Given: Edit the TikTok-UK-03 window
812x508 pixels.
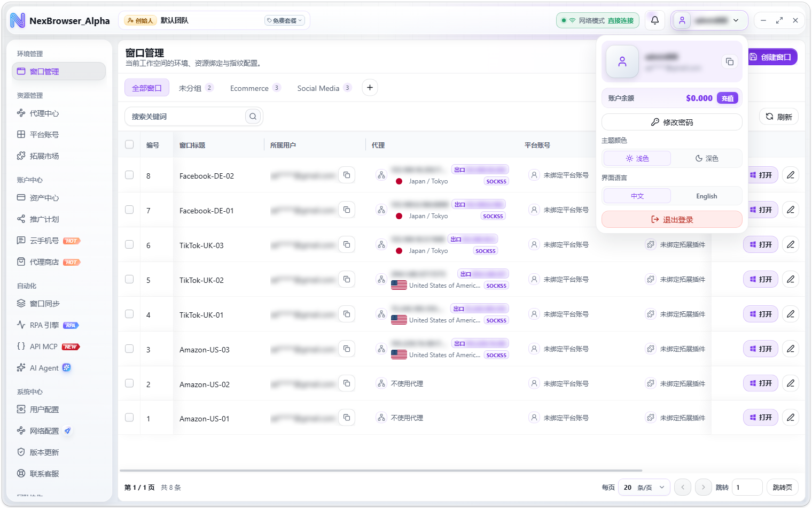Looking at the screenshot, I should pos(791,244).
